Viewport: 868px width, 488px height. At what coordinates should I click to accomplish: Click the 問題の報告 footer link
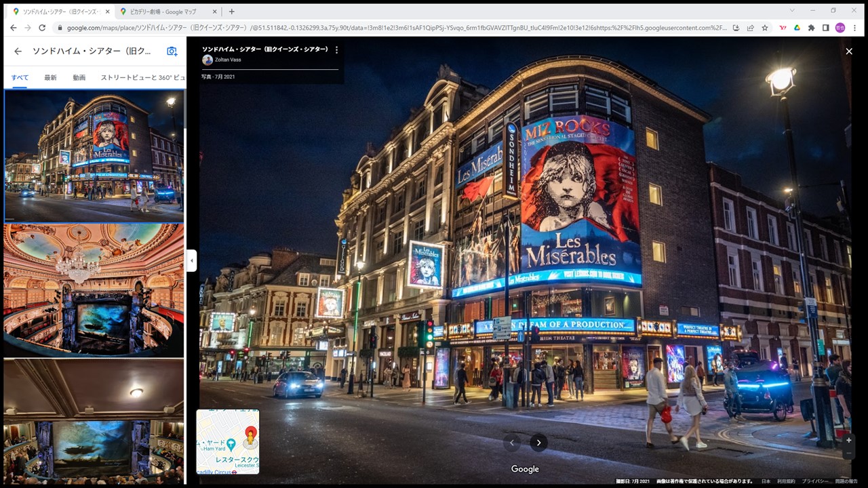(846, 481)
